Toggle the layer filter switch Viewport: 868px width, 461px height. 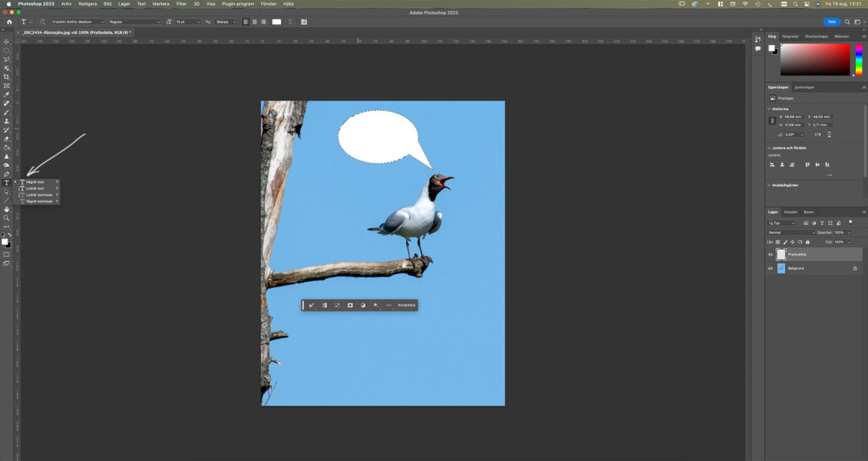pyautogui.click(x=850, y=222)
